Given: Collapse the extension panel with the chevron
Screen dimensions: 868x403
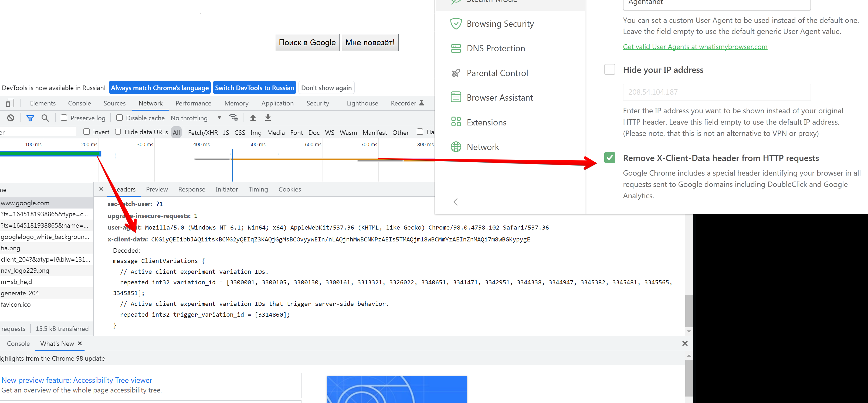Looking at the screenshot, I should [x=455, y=202].
